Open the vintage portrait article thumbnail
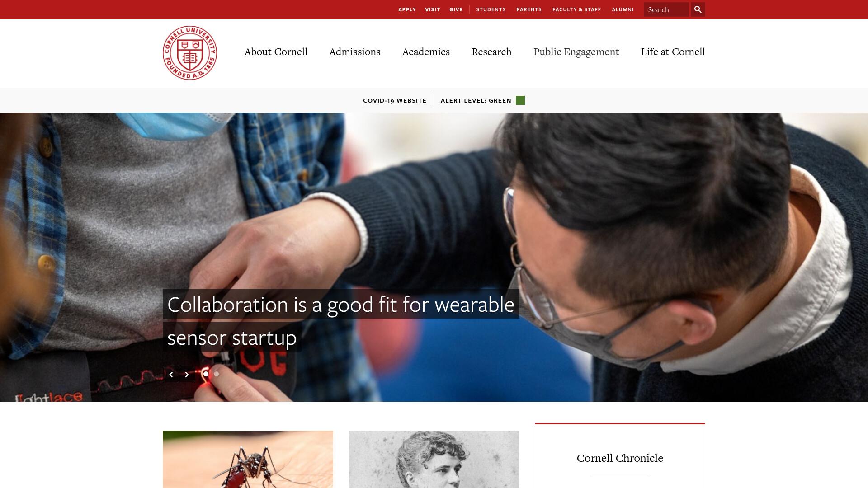The image size is (868, 488). tap(434, 459)
